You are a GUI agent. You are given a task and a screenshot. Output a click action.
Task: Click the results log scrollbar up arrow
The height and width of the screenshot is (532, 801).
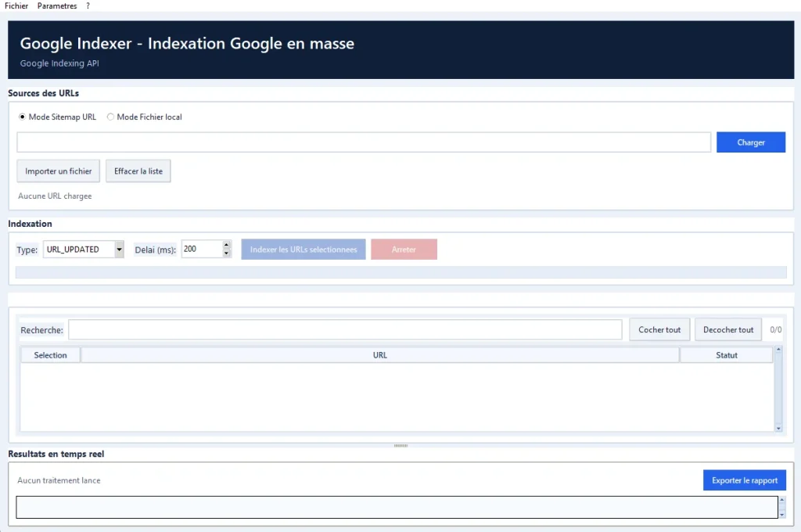tap(781, 500)
